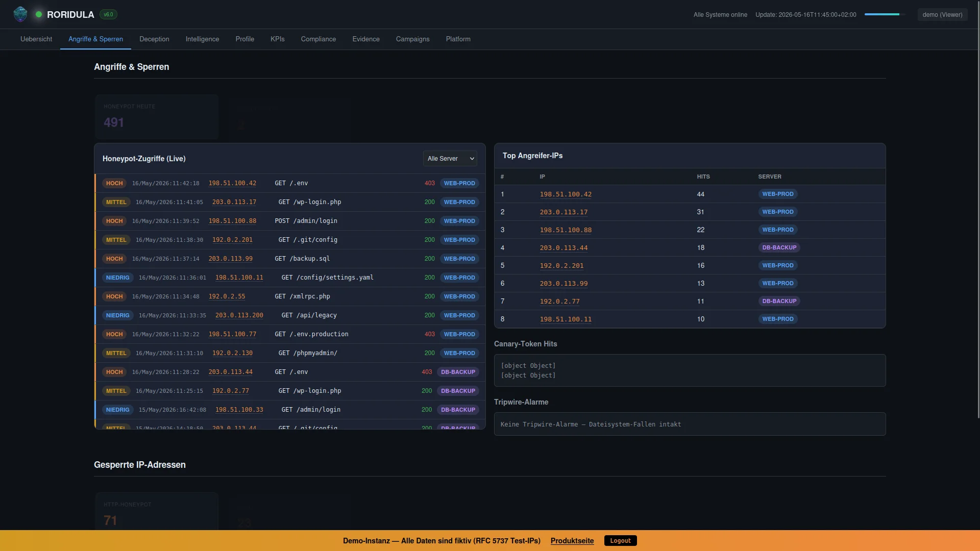The height and width of the screenshot is (551, 980).
Task: Follow the Produktseite link
Action: 572,541
